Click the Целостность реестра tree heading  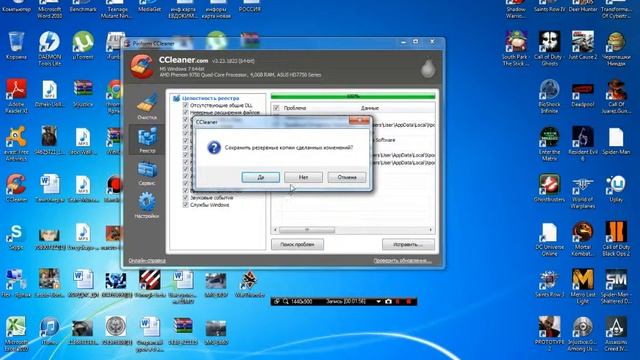click(211, 98)
